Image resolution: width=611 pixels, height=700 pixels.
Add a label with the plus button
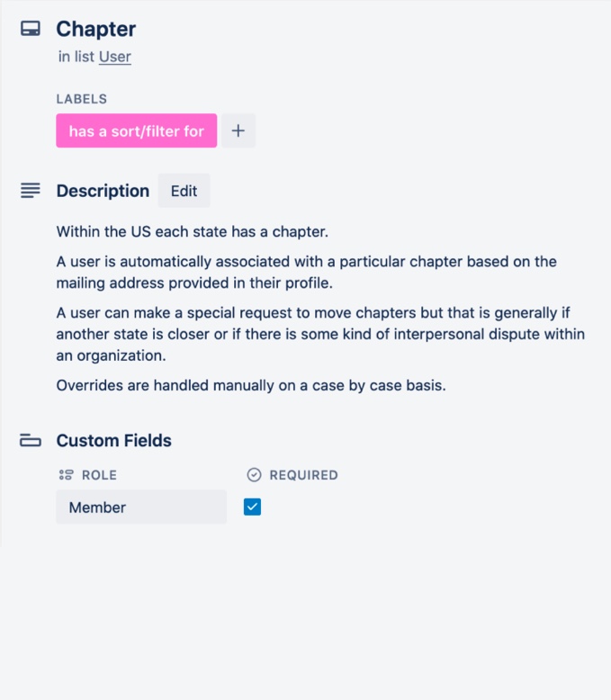[x=238, y=130]
